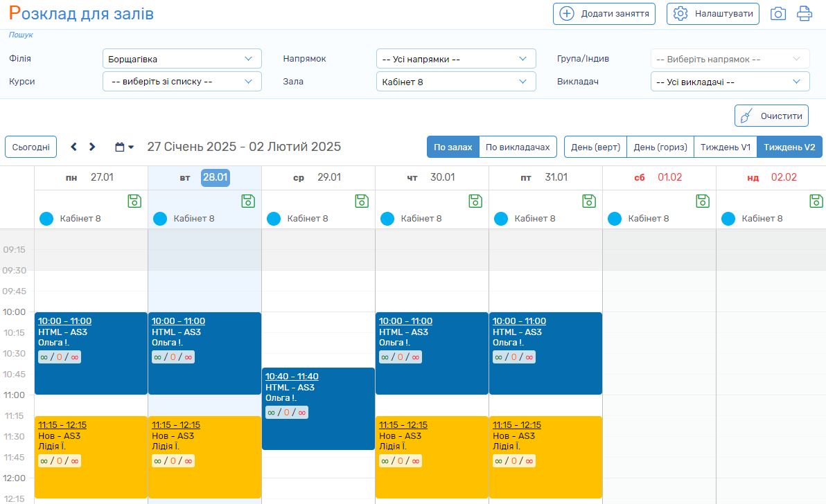Screen dimensions: 826x504
Task: Open the Філія dropdown showing Борщагівка
Action: pyautogui.click(x=182, y=59)
